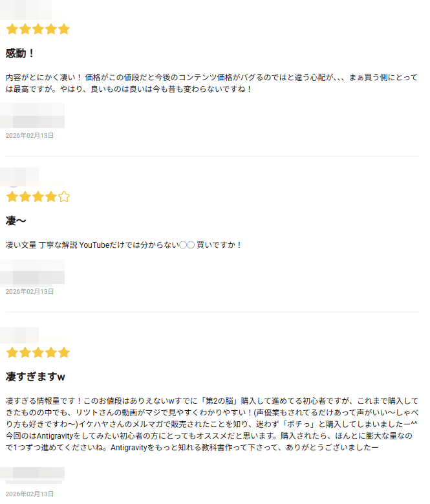Click the first star of the 感動！ review

[12, 29]
